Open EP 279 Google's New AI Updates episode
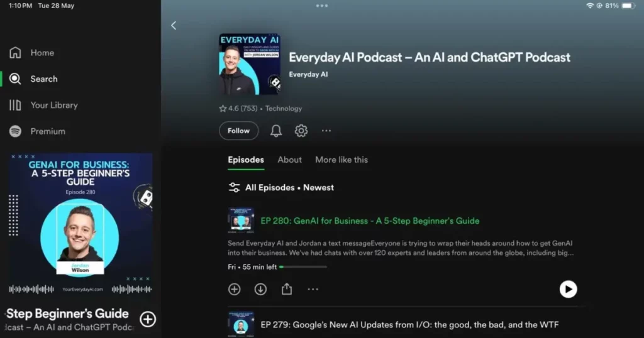This screenshot has width=644, height=338. [409, 325]
